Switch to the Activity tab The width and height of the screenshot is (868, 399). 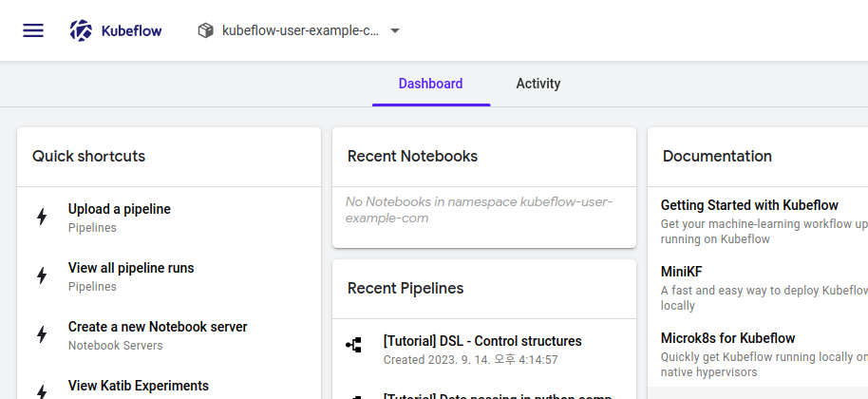click(x=538, y=84)
